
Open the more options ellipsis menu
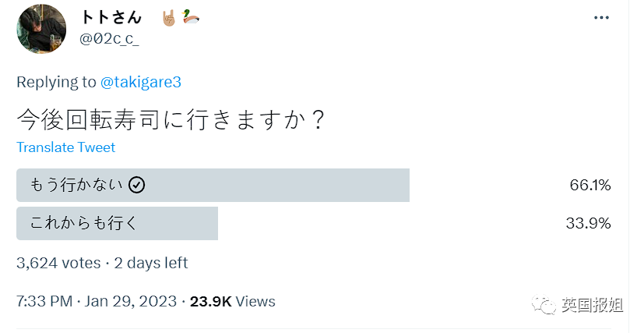click(x=601, y=17)
